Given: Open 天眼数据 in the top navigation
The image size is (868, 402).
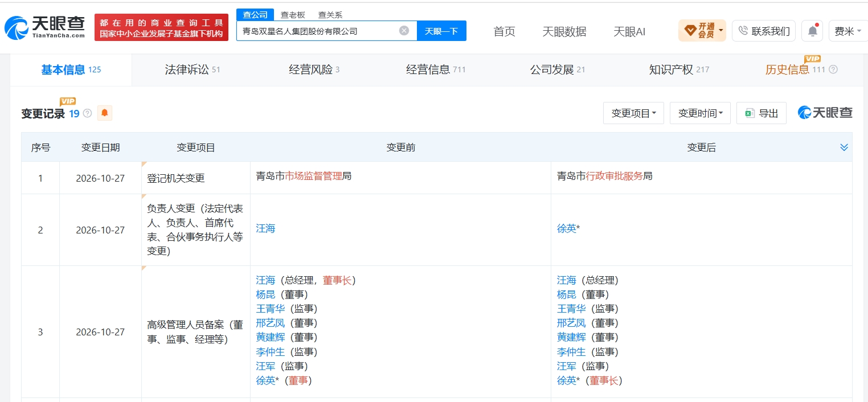Looking at the screenshot, I should tap(564, 31).
